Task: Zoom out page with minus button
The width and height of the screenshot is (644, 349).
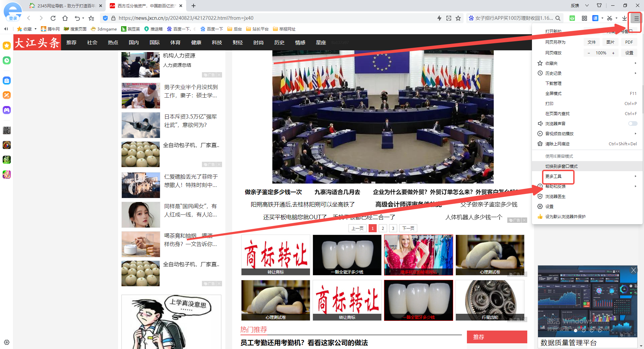Action: tap(589, 53)
